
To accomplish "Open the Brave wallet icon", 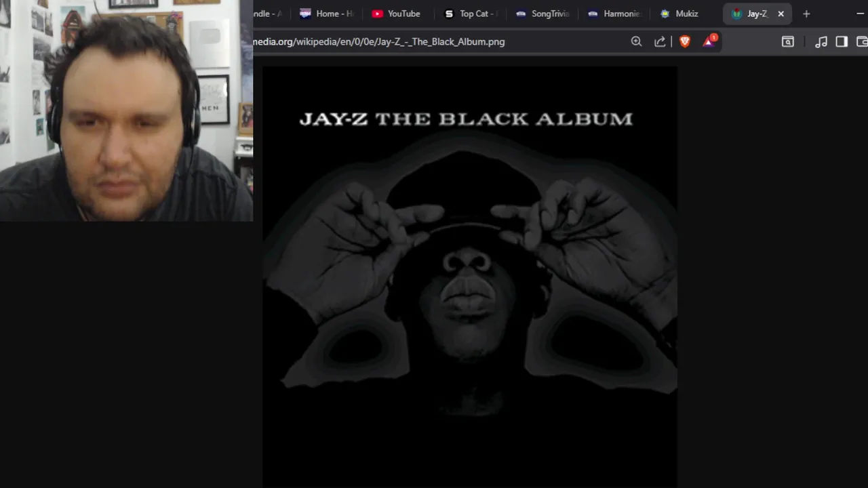I will point(862,41).
